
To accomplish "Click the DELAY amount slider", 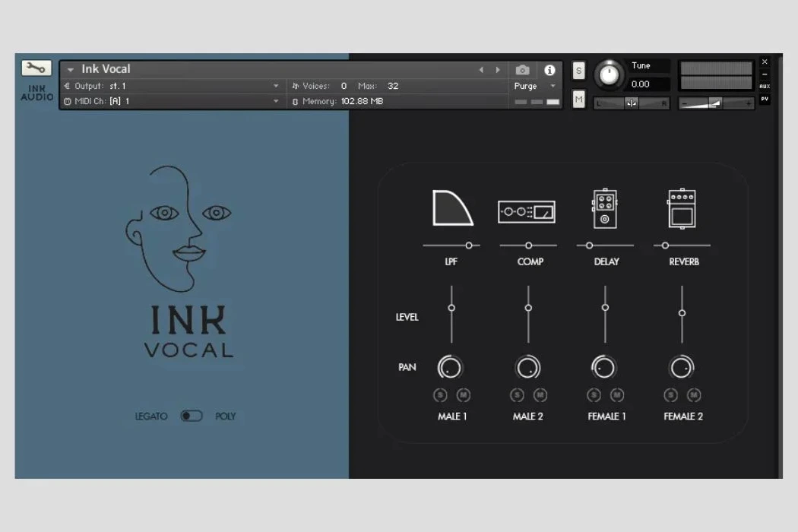I will (605, 245).
